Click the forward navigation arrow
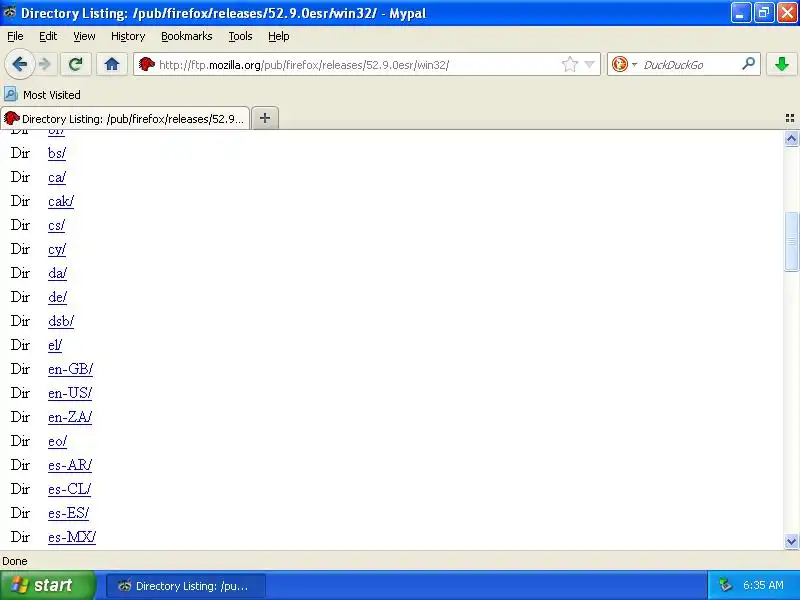 click(x=45, y=64)
